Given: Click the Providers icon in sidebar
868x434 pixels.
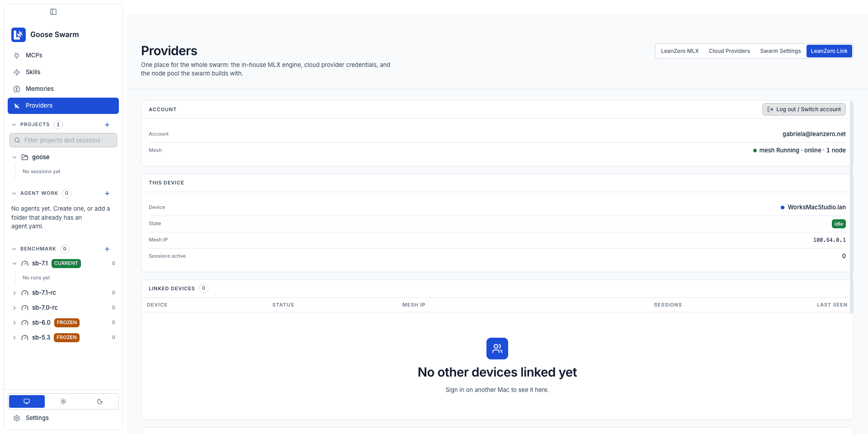Looking at the screenshot, I should (x=17, y=106).
